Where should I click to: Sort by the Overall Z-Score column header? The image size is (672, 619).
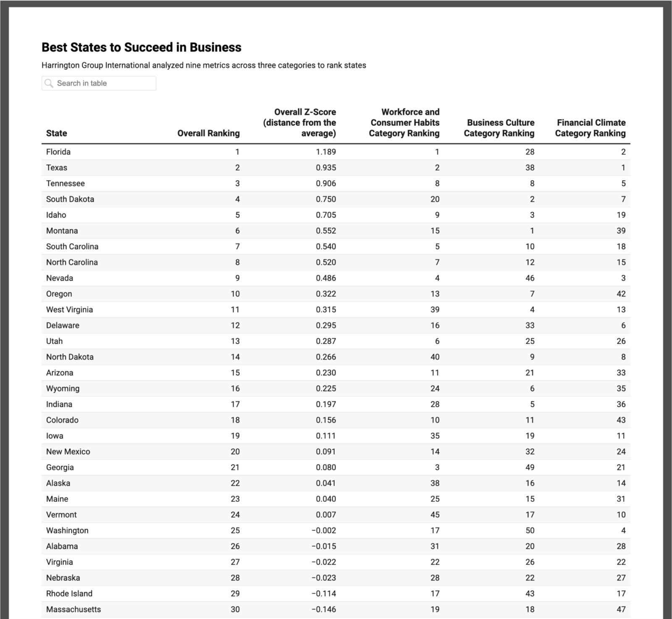(x=299, y=123)
